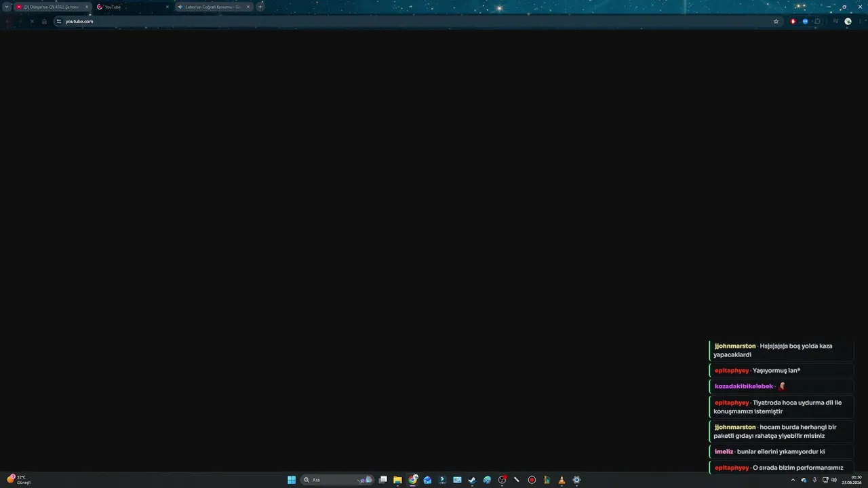This screenshot has height=488, width=868.
Task: Click the kozadakibikelebek chat username
Action: coord(744,386)
